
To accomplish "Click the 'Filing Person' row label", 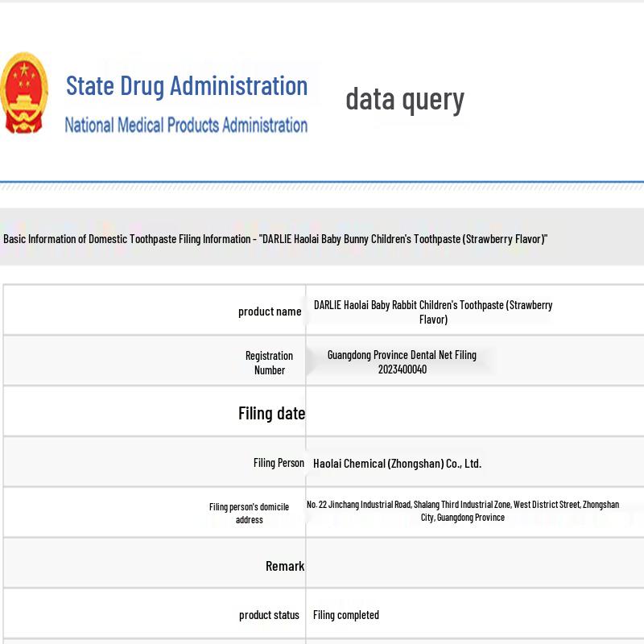I will click(279, 463).
